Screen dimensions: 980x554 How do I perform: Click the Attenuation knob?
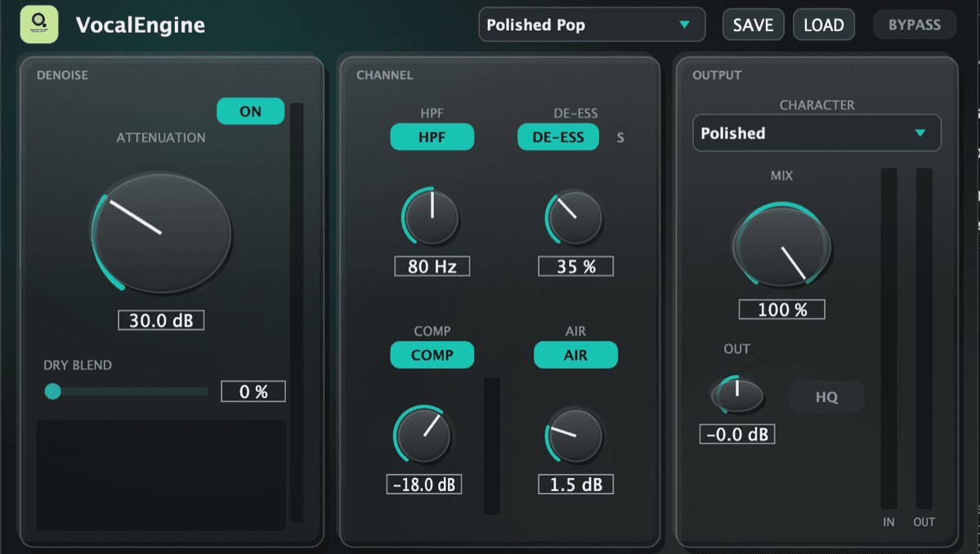[161, 232]
